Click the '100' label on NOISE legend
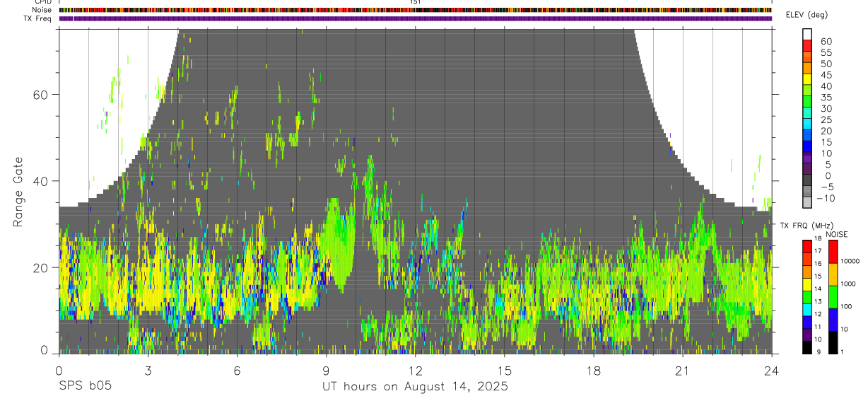This screenshot has width=868, height=401. [x=848, y=306]
